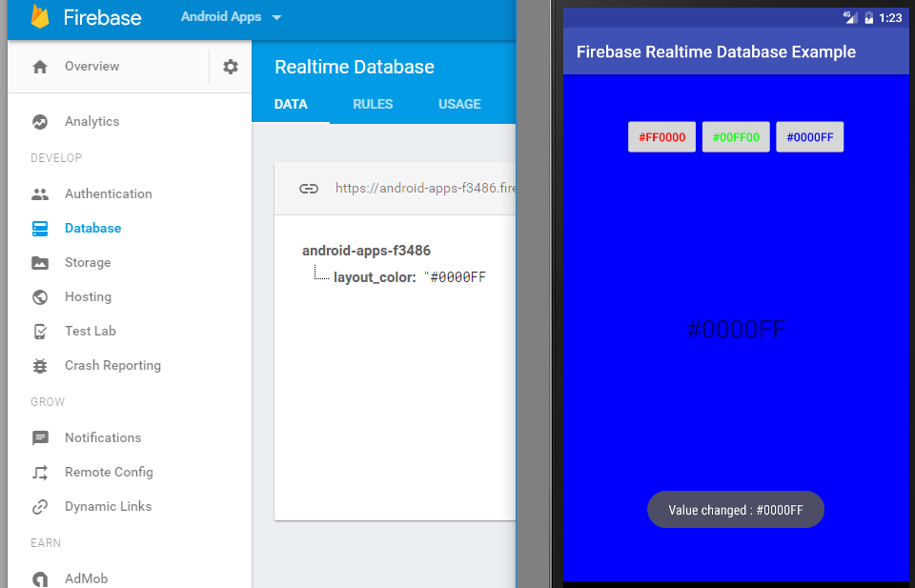This screenshot has height=588, width=915.
Task: Click the GROW section label
Action: (x=48, y=402)
